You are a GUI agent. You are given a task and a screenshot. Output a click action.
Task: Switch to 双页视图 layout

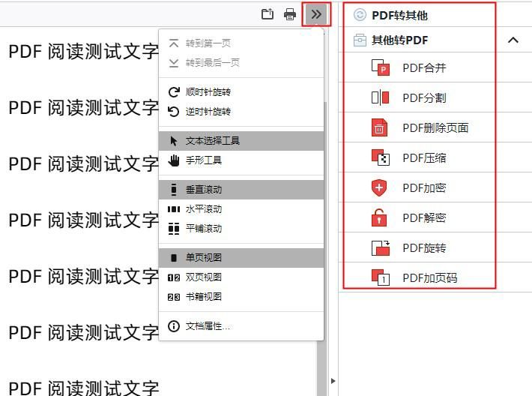coord(241,277)
